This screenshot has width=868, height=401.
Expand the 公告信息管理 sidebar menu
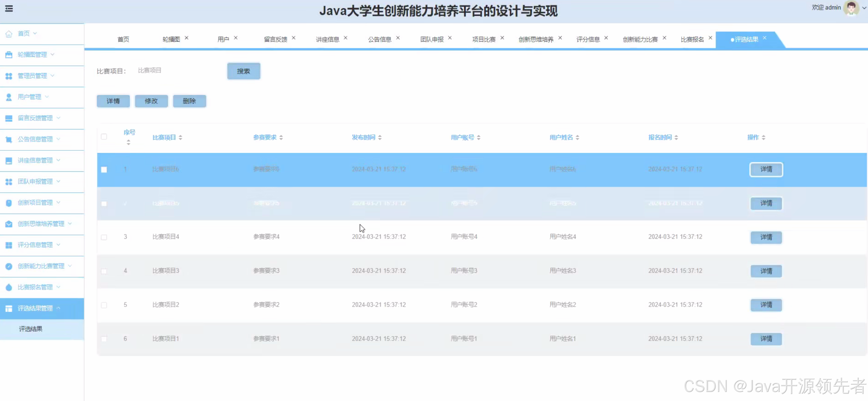[35, 139]
